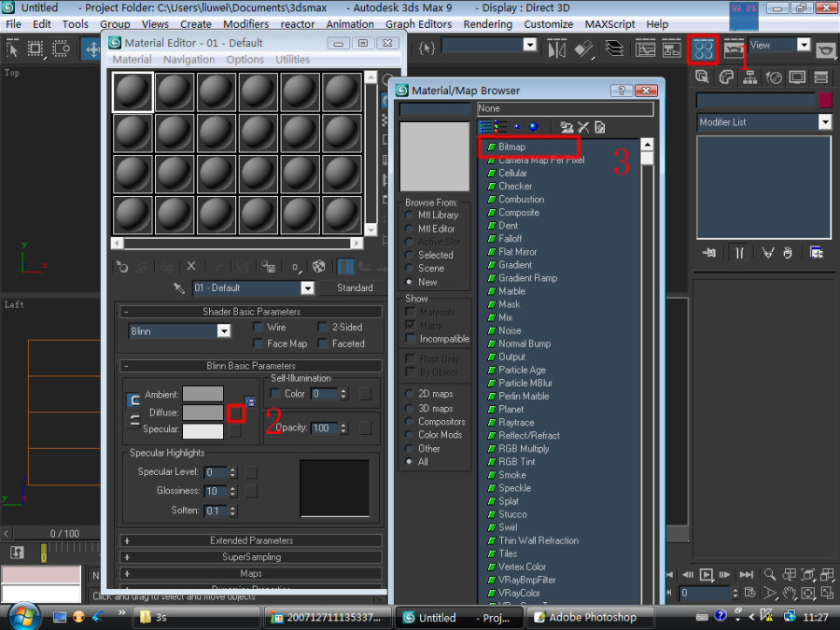Open the 01 - Default material name dropdown
The image size is (840, 630).
(x=307, y=288)
